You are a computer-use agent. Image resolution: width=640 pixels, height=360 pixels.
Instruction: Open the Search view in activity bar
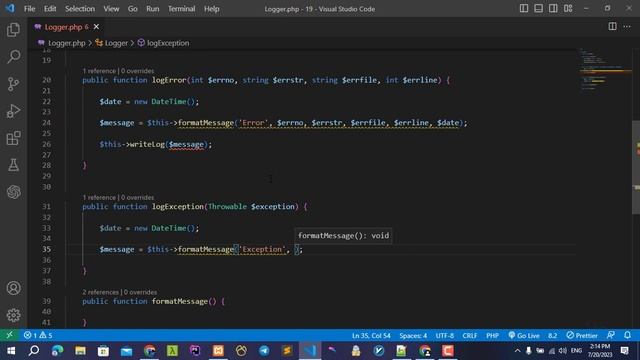(13, 57)
